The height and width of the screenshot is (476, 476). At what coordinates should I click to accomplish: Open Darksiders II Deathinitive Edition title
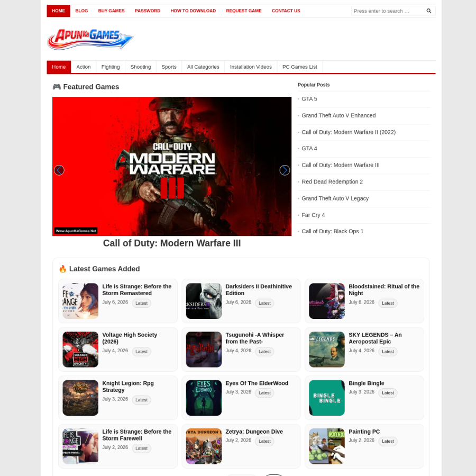click(259, 290)
